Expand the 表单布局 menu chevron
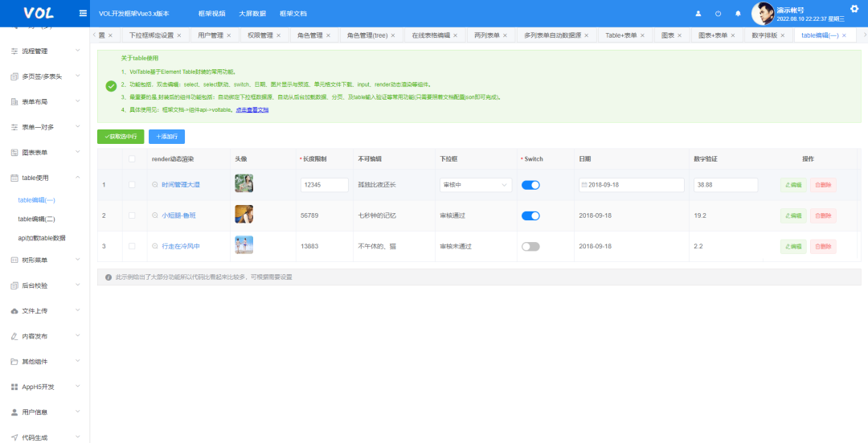 pyautogui.click(x=77, y=101)
